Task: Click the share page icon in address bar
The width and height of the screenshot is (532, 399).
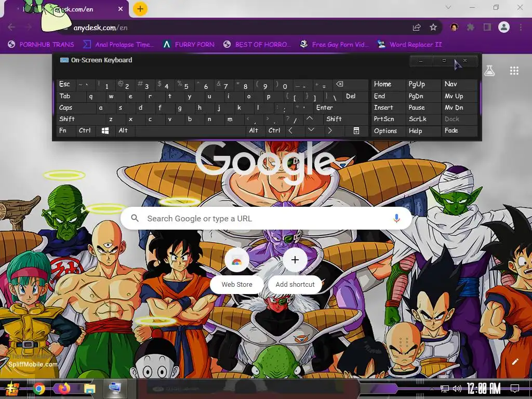Action: click(417, 28)
